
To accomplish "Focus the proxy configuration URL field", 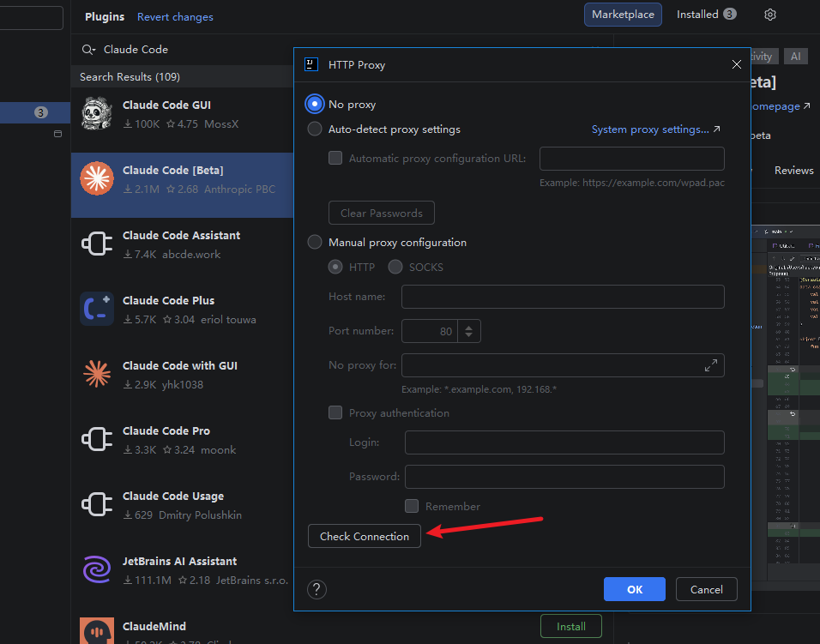I will pyautogui.click(x=632, y=159).
